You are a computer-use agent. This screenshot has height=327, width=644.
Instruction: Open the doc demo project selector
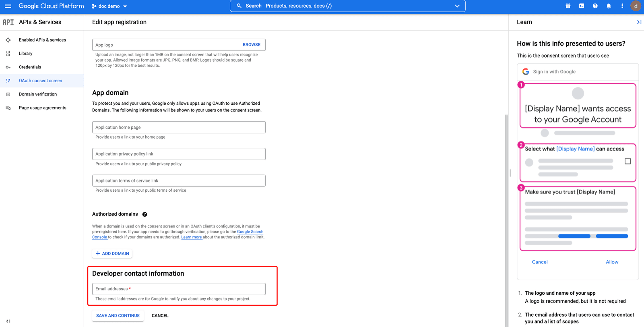point(109,6)
